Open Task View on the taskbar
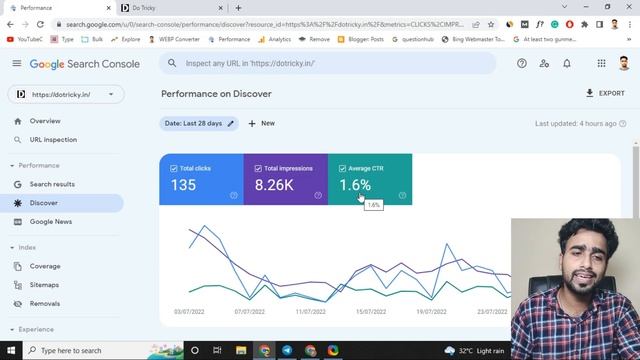 217,350
